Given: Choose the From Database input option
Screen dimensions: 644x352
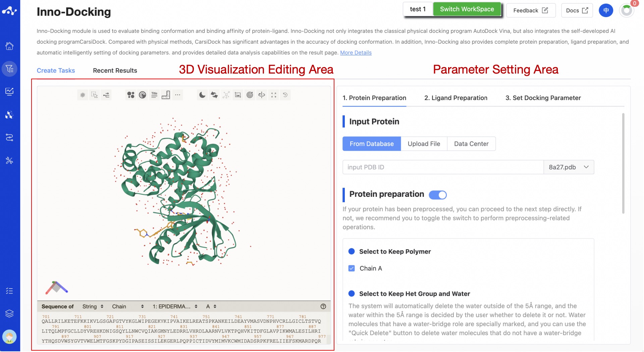Looking at the screenshot, I should (372, 144).
